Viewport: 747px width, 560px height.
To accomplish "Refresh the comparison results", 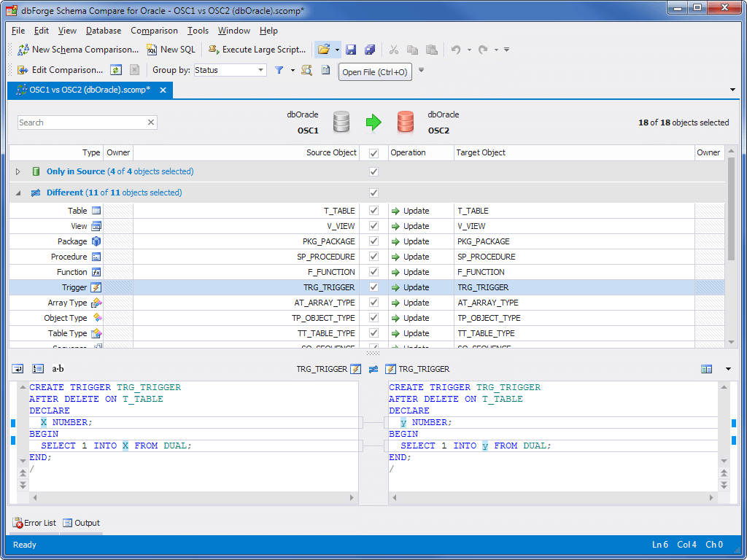I will pos(116,71).
